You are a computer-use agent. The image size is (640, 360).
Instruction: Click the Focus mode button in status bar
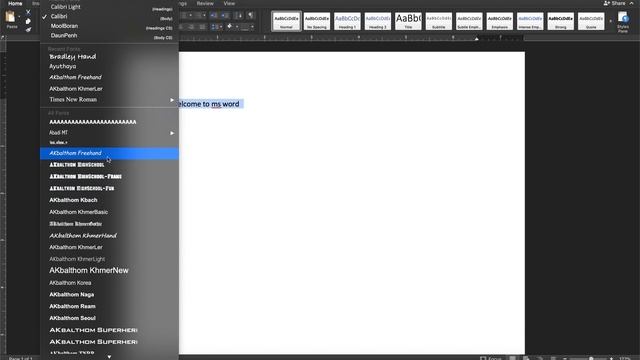point(491,358)
